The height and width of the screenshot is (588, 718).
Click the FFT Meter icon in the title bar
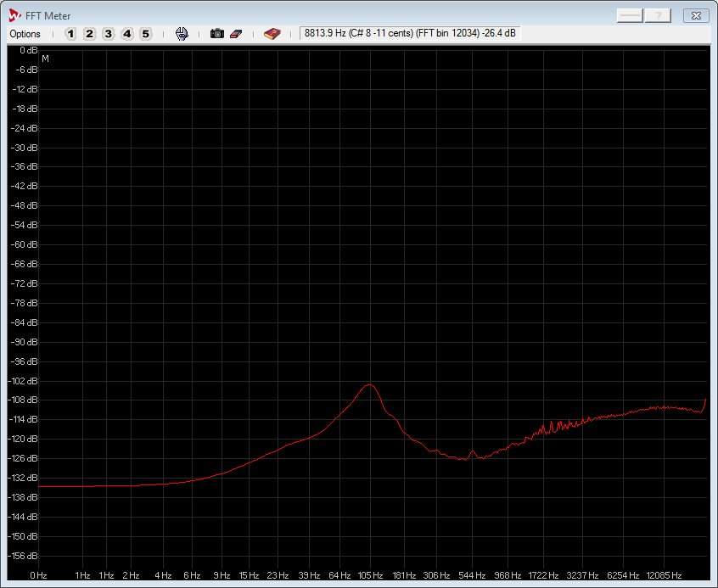coord(14,15)
